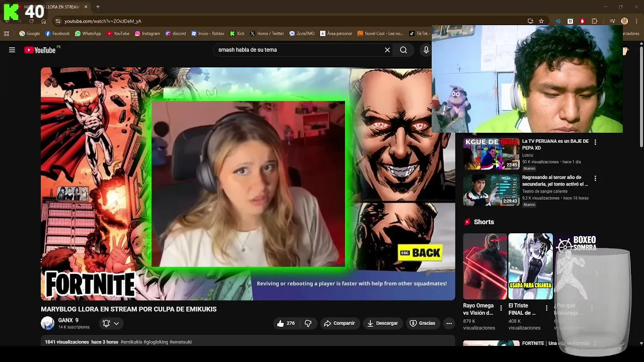The height and width of the screenshot is (362, 644).
Task: Open 'Regresando al tercer año de secundaria' thumbnail
Action: [x=491, y=190]
